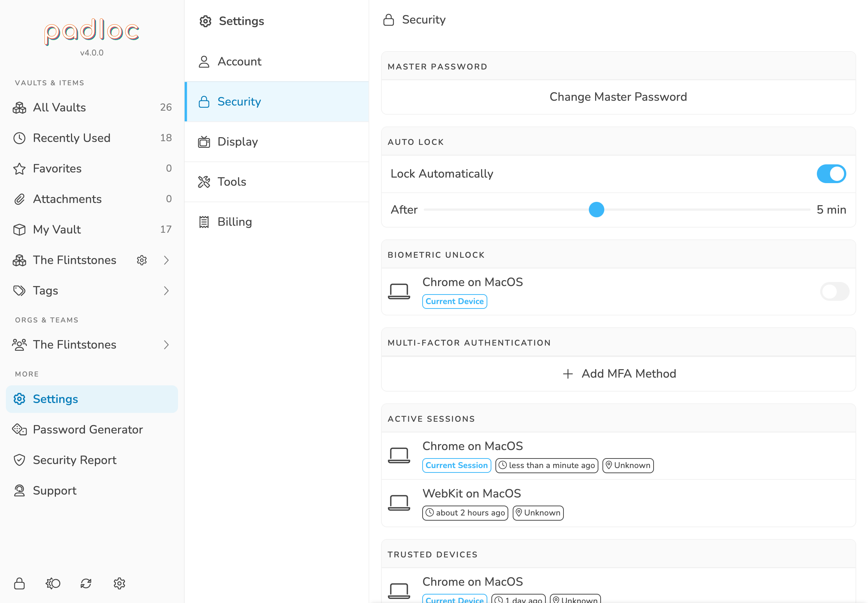Open Billing settings
The height and width of the screenshot is (603, 868).
pyautogui.click(x=277, y=222)
